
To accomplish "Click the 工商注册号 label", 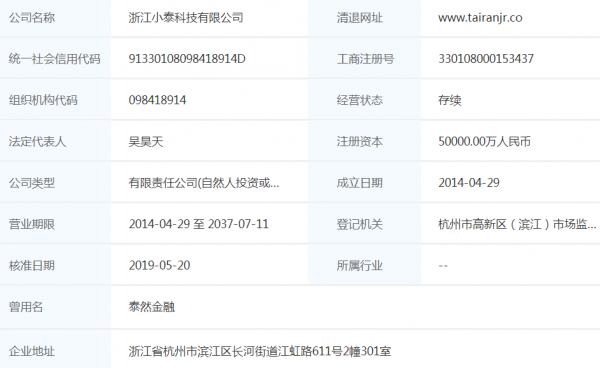I will click(365, 59).
